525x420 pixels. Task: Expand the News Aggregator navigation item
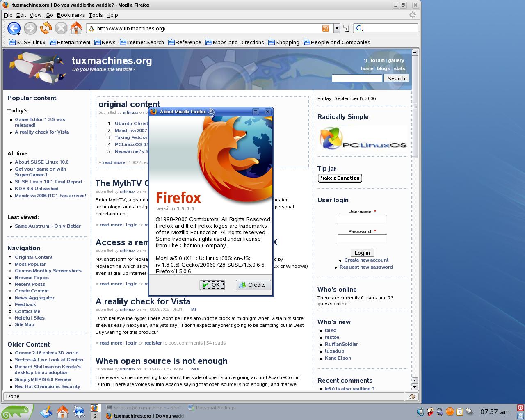(x=34, y=298)
